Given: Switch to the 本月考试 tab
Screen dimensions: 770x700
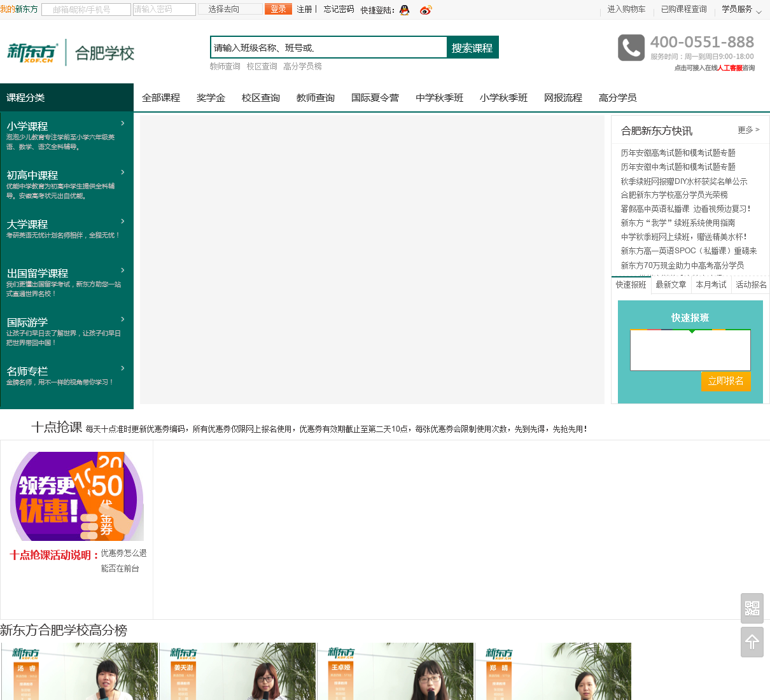Looking at the screenshot, I should click(711, 284).
